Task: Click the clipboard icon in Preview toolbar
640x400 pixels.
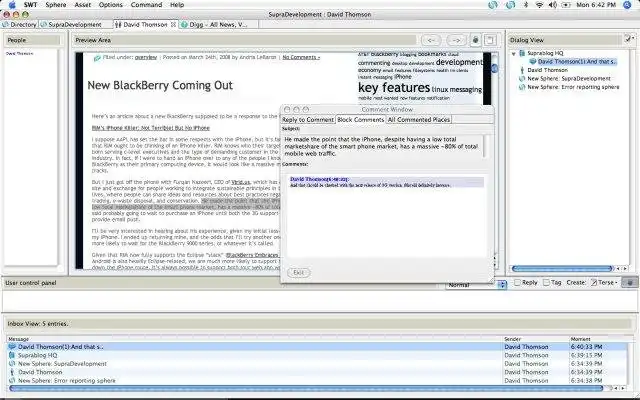Action: click(490, 40)
